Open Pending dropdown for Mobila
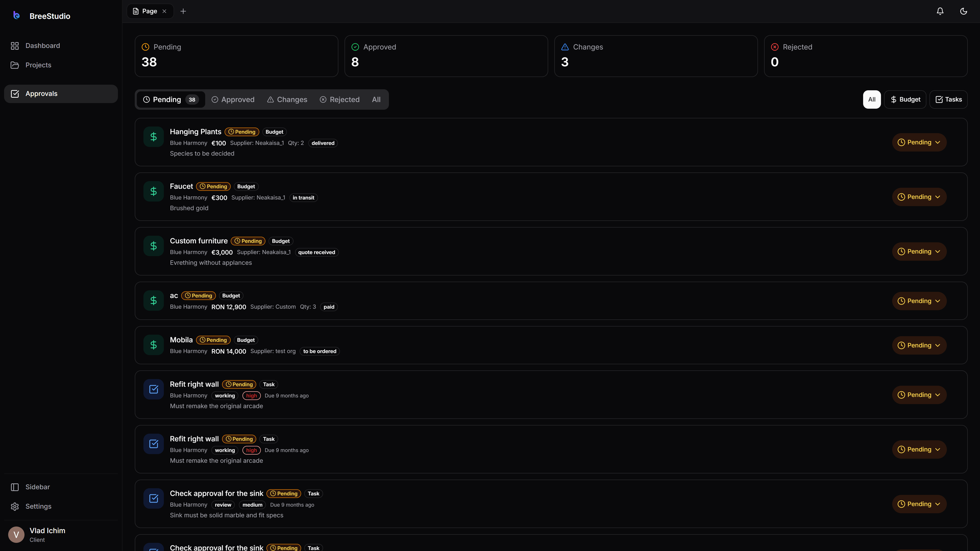This screenshot has width=980, height=551. coord(919,345)
